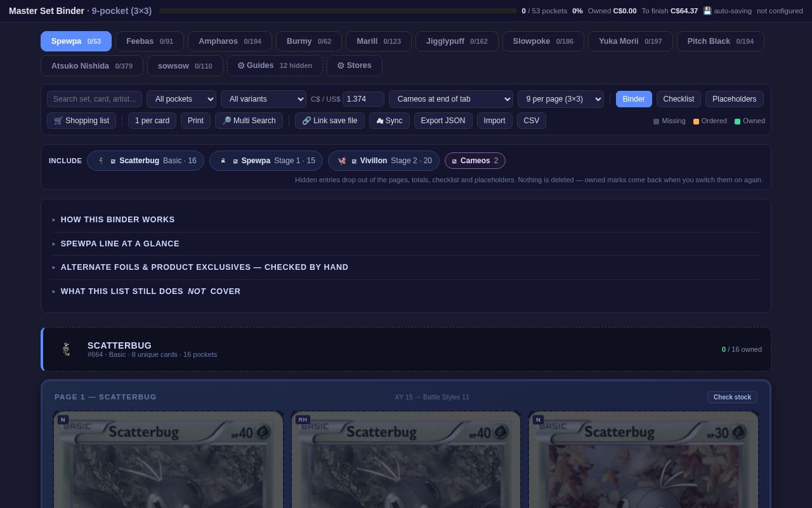Click the floppy-disk auto-saving icon

pyautogui.click(x=707, y=11)
